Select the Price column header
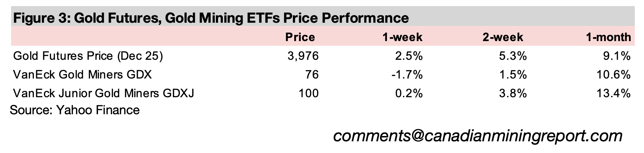644x153 pixels. [x=300, y=37]
